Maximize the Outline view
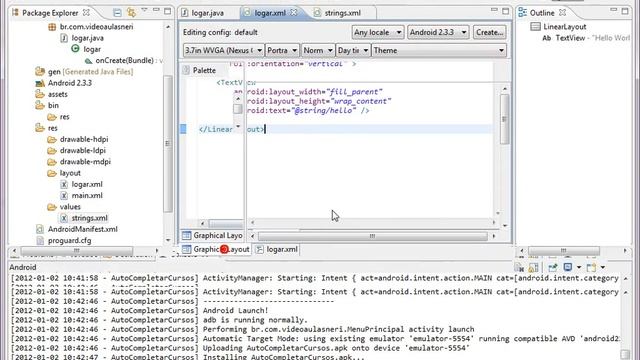This screenshot has height=360, width=640. tap(625, 11)
